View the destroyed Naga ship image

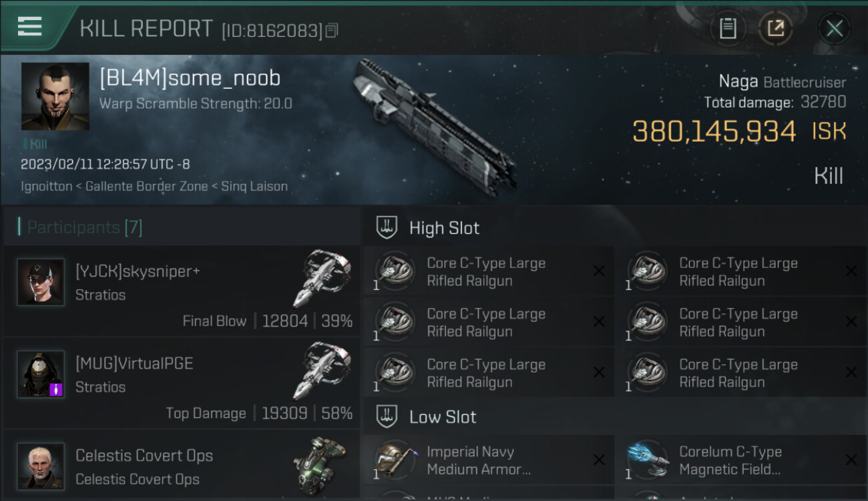tap(434, 127)
